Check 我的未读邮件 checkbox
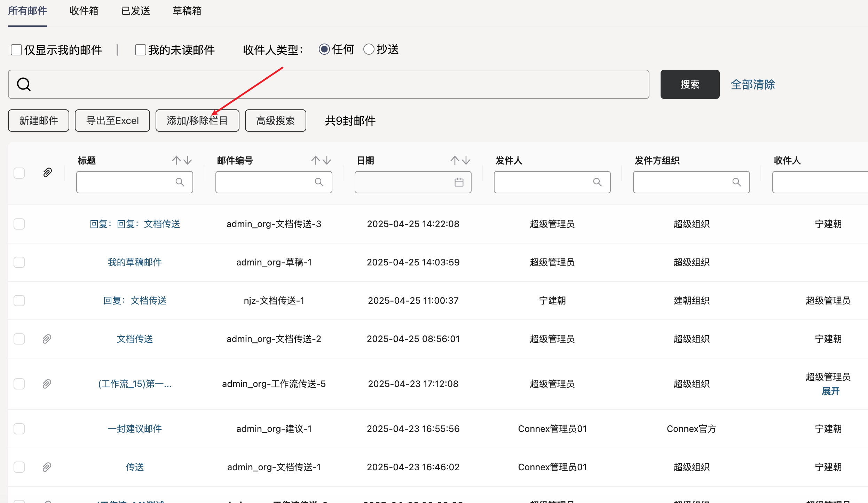The width and height of the screenshot is (868, 503). click(x=140, y=50)
